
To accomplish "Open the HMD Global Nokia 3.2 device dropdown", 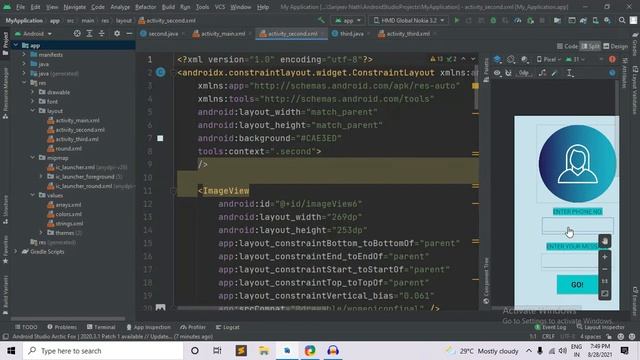I will (409, 20).
